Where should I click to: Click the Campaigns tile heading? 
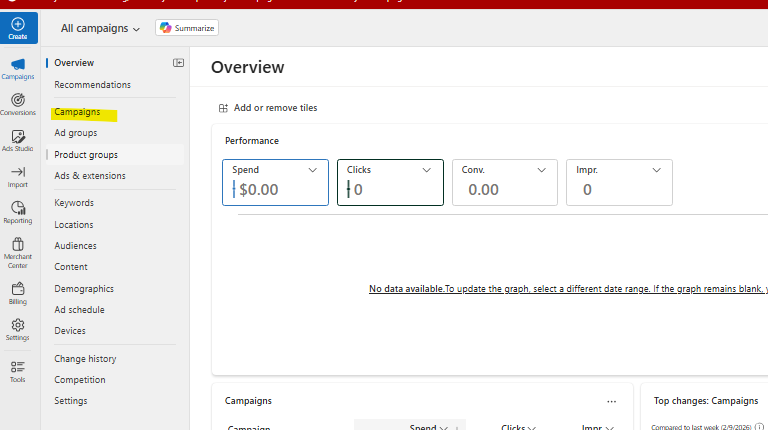[248, 401]
